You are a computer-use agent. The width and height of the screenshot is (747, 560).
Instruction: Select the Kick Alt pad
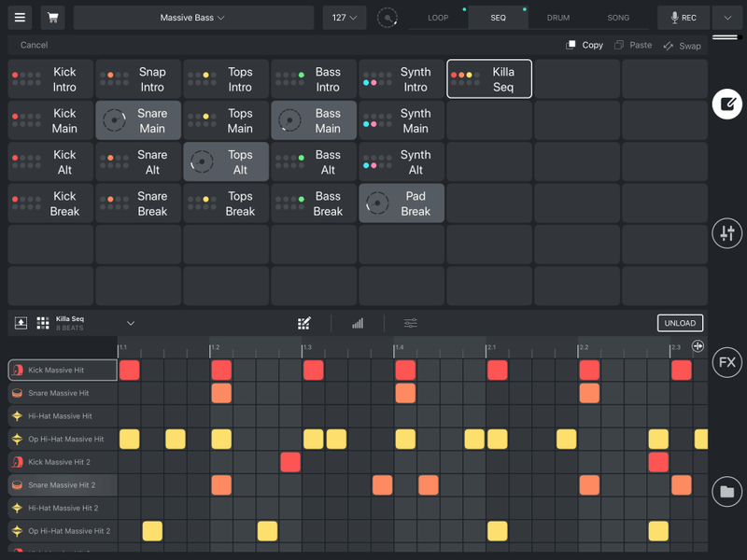pyautogui.click(x=50, y=161)
